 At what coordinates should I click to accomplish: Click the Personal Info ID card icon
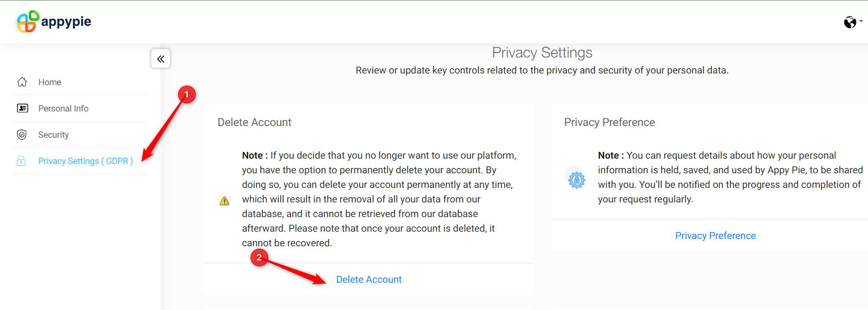point(22,108)
